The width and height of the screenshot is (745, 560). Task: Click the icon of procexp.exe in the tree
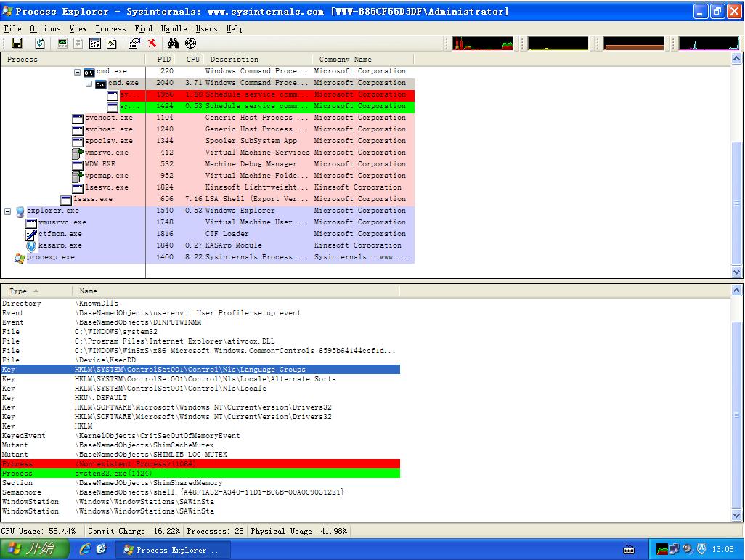pyautogui.click(x=20, y=258)
